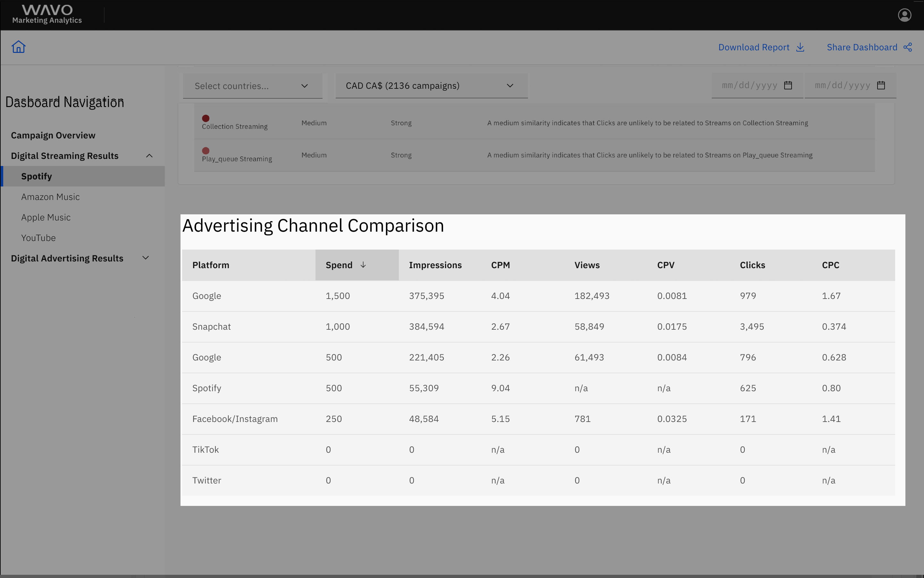This screenshot has width=924, height=578.
Task: Click the download arrow icon
Action: point(800,47)
